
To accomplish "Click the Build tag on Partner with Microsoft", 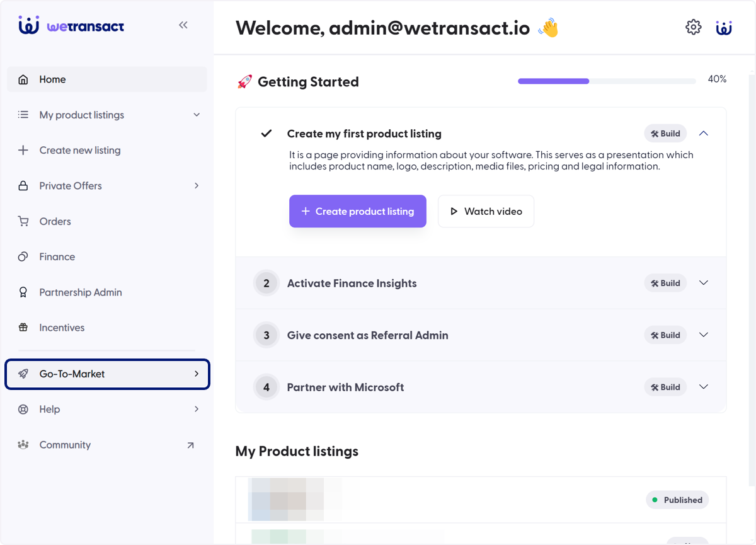I will click(665, 387).
